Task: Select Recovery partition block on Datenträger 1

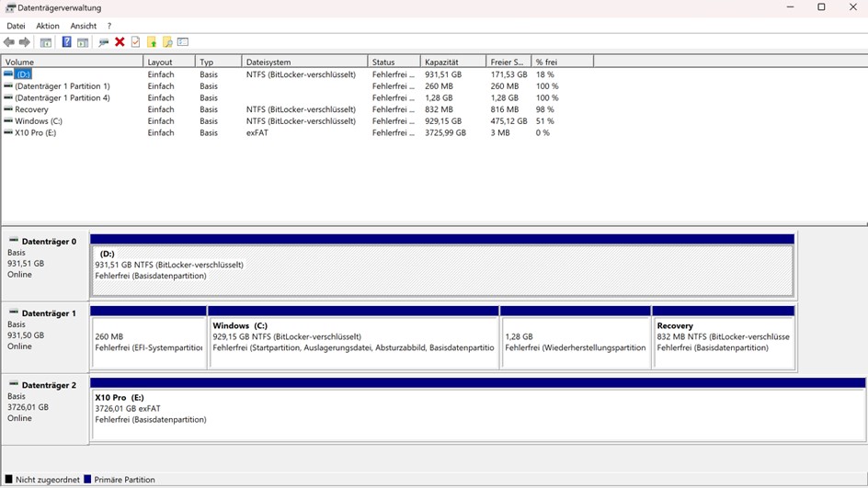Action: 724,343
